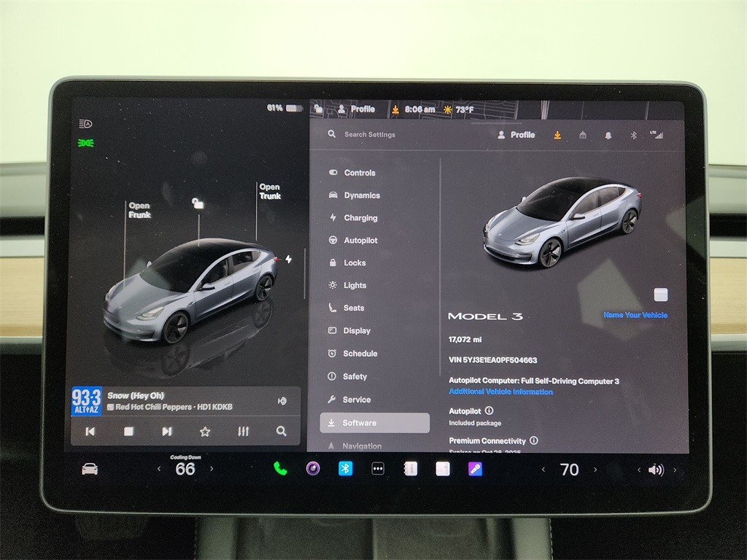Tap the green parking lights indicator icon
Image resolution: width=747 pixels, height=560 pixels.
click(x=86, y=143)
